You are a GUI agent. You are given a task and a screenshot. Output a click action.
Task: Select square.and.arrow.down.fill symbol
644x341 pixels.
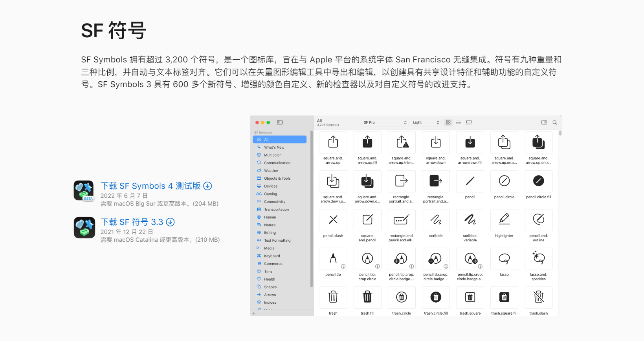pyautogui.click(x=470, y=142)
